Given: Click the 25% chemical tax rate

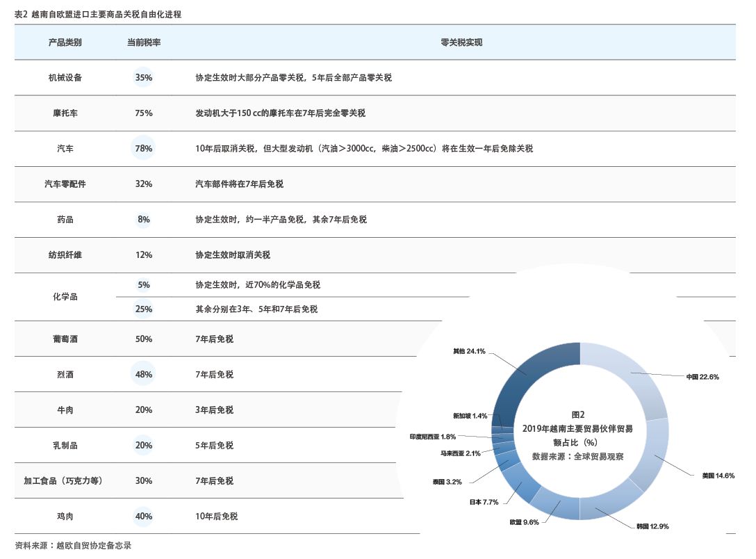Looking at the screenshot, I should (144, 309).
